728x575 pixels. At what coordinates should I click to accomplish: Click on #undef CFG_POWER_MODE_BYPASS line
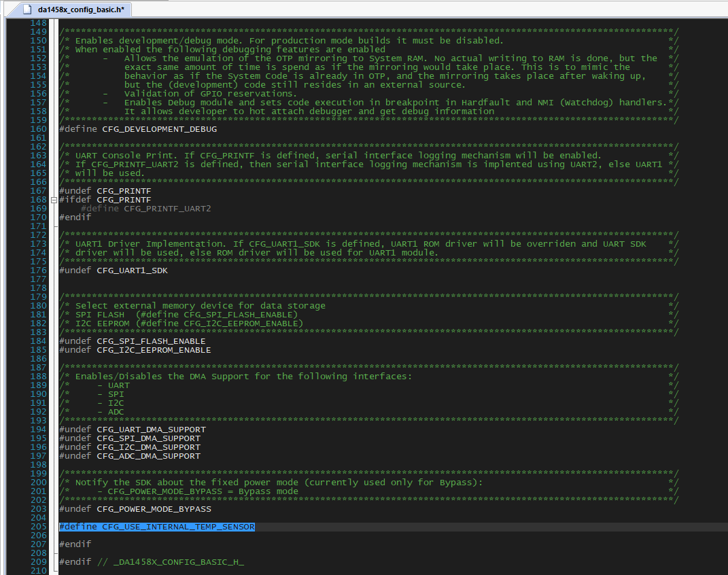coord(135,509)
